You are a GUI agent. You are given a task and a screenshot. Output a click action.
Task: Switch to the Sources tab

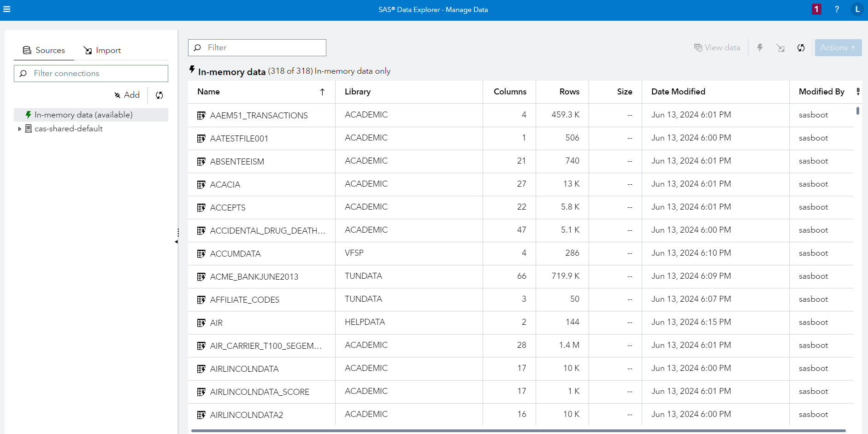point(44,50)
